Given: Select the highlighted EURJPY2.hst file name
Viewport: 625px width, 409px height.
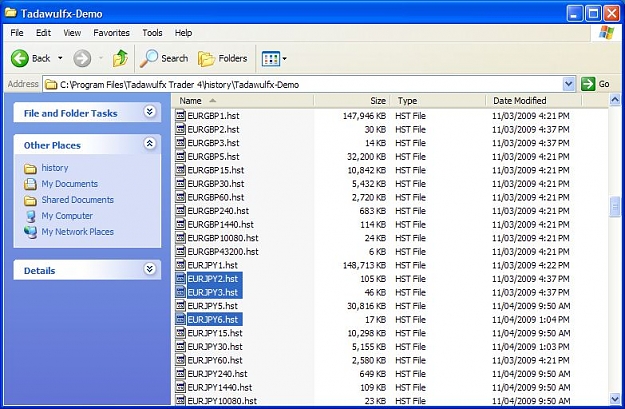Looking at the screenshot, I should pos(214,279).
